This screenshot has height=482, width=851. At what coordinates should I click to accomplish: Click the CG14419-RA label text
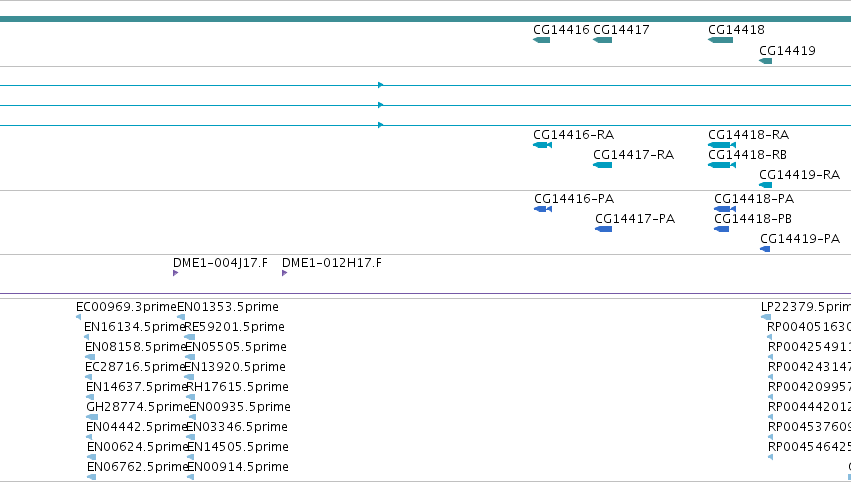coord(799,175)
